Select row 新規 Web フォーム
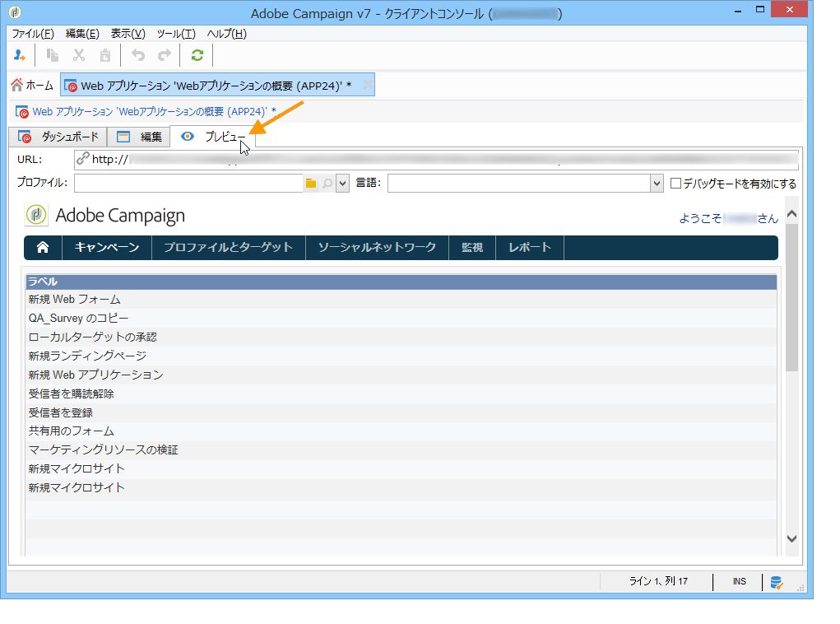This screenshot has height=624, width=840. click(401, 299)
